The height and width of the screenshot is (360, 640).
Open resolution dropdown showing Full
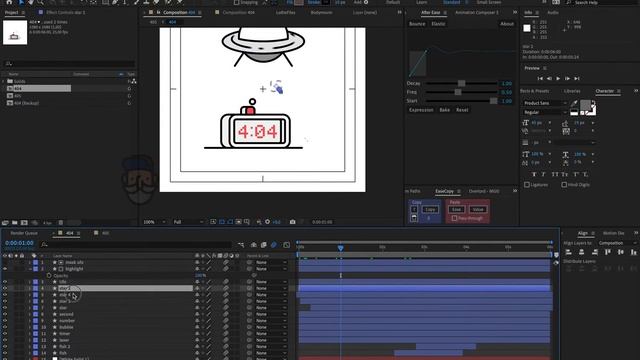188,222
